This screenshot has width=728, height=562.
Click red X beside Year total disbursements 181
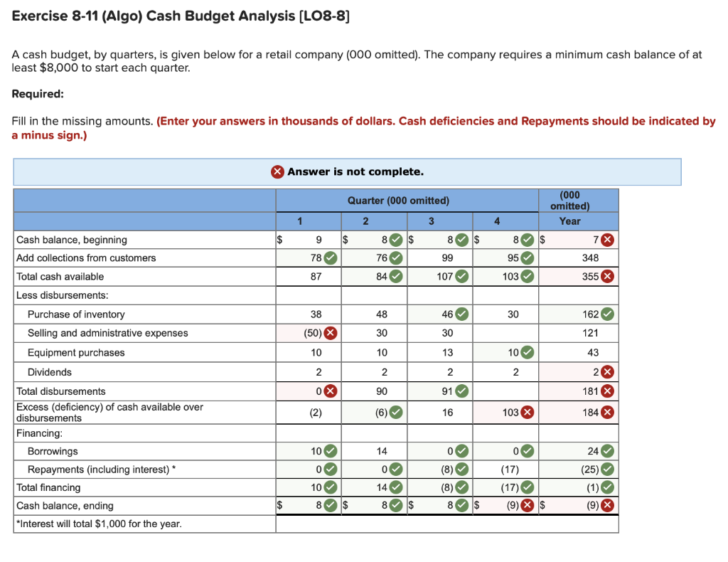point(607,391)
